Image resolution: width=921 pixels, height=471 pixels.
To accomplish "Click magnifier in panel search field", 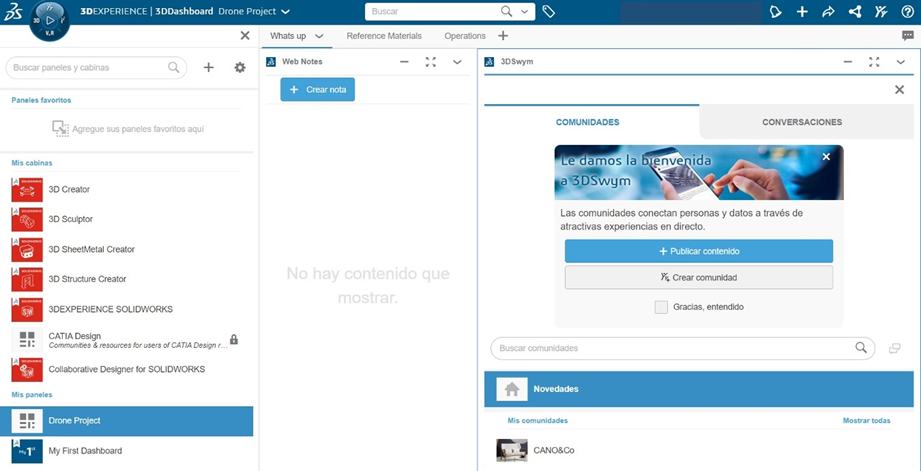I will [x=173, y=68].
